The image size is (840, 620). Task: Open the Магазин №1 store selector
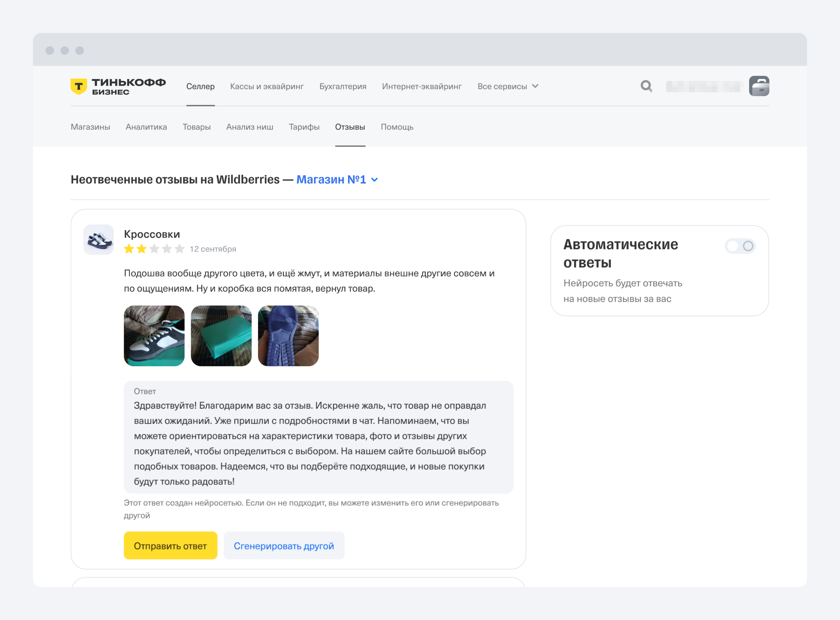point(337,179)
